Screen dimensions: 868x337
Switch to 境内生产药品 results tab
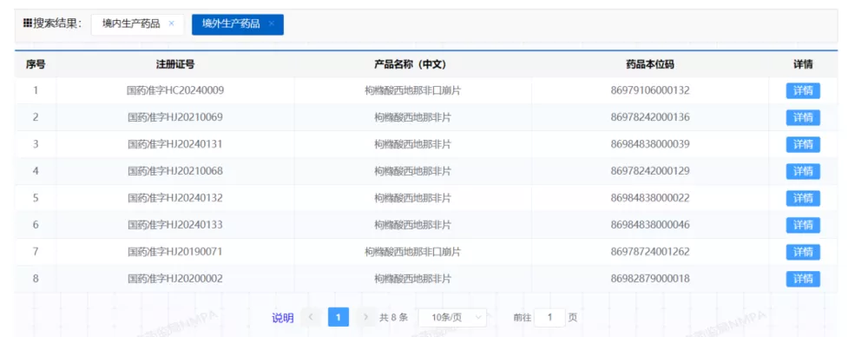pyautogui.click(x=131, y=23)
